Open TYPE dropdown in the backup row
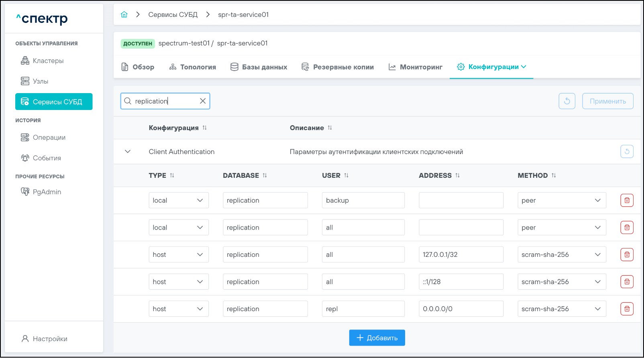 pos(178,200)
